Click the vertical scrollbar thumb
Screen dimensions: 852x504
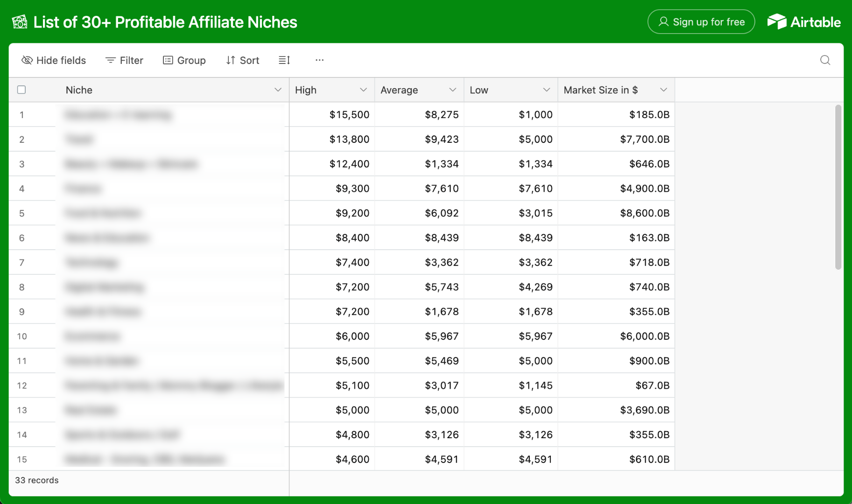[838, 187]
